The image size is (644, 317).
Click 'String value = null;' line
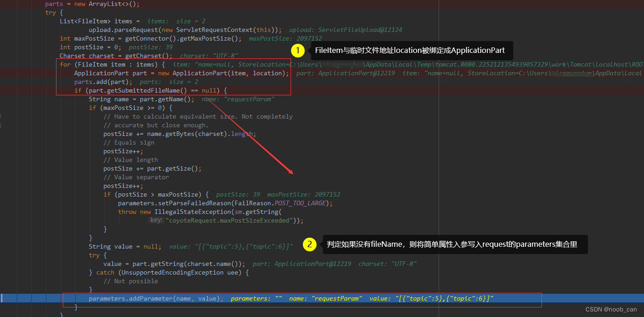pos(125,246)
